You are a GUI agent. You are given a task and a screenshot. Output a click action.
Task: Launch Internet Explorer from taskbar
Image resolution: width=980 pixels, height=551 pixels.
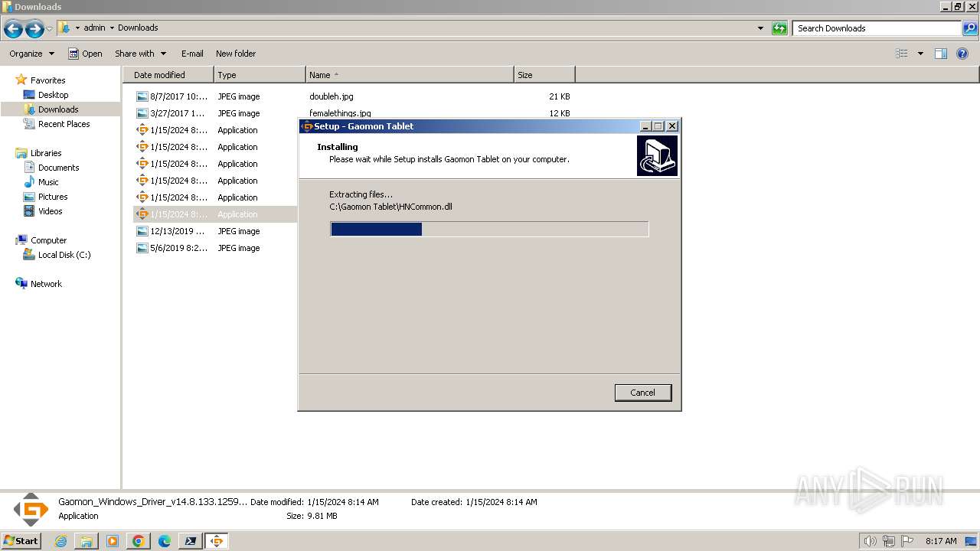[61, 541]
